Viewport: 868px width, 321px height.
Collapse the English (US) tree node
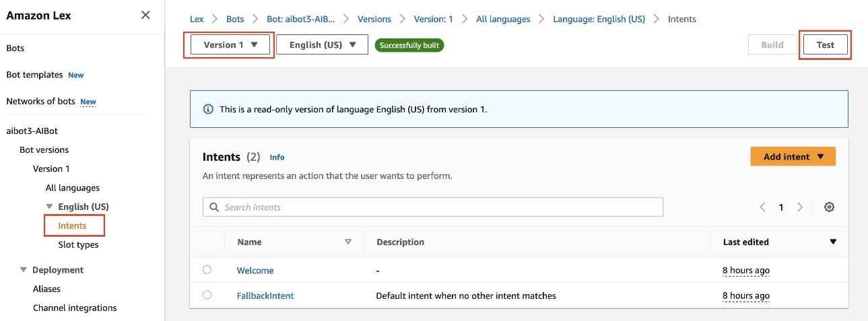(x=49, y=207)
